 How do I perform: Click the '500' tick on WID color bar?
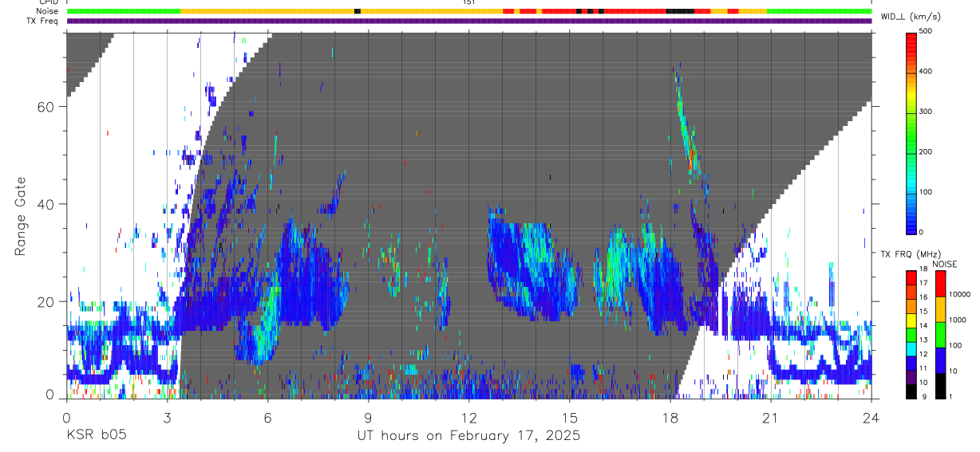[x=927, y=31]
